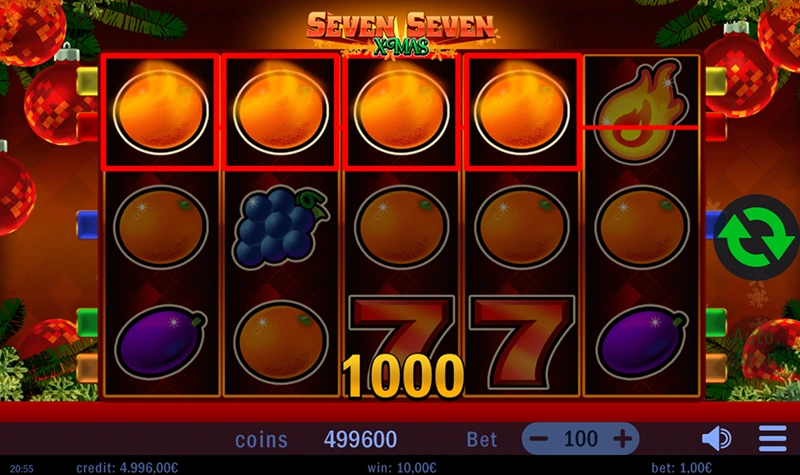Spin the reels with the green arrows button
The image size is (800, 475).
[756, 237]
